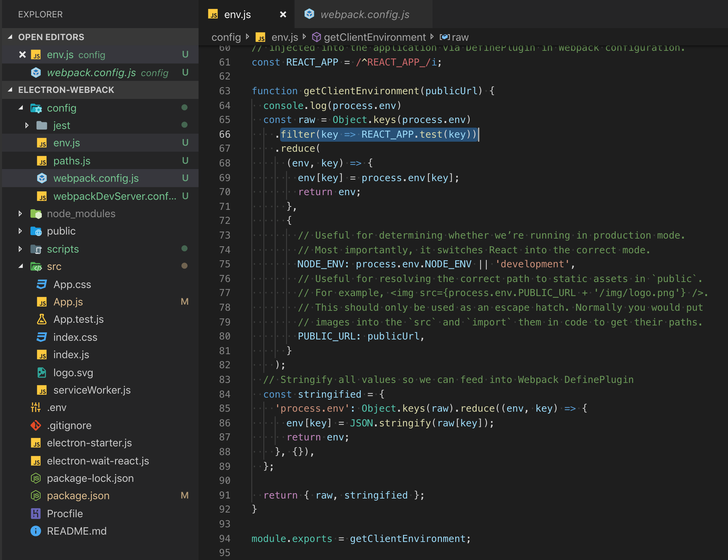
Task: Click the image icon of logo.svg
Action: (42, 373)
